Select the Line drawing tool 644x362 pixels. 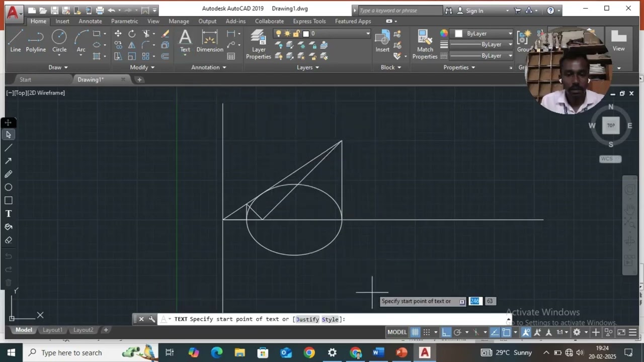(x=16, y=41)
